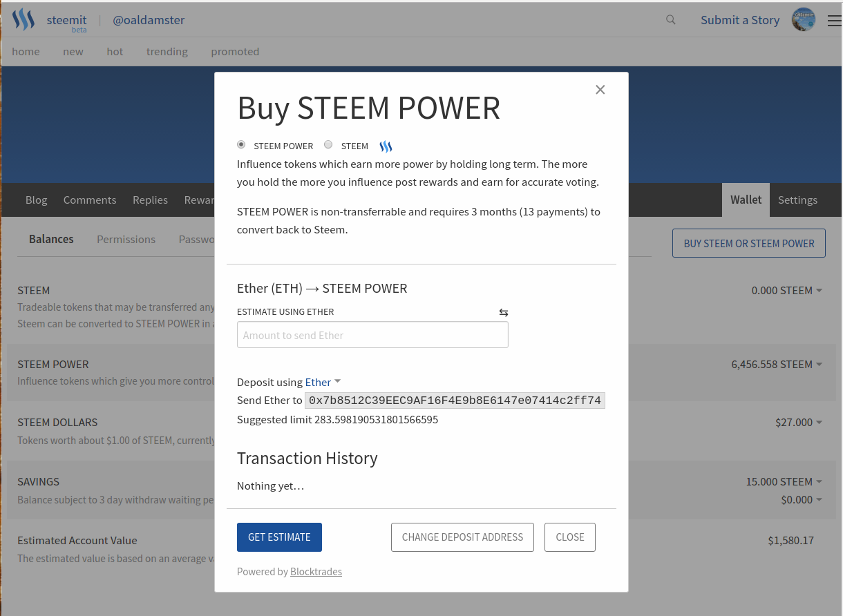Image resolution: width=843 pixels, height=616 pixels.
Task: Click the GET ESTIMATE button
Action: pyautogui.click(x=279, y=537)
